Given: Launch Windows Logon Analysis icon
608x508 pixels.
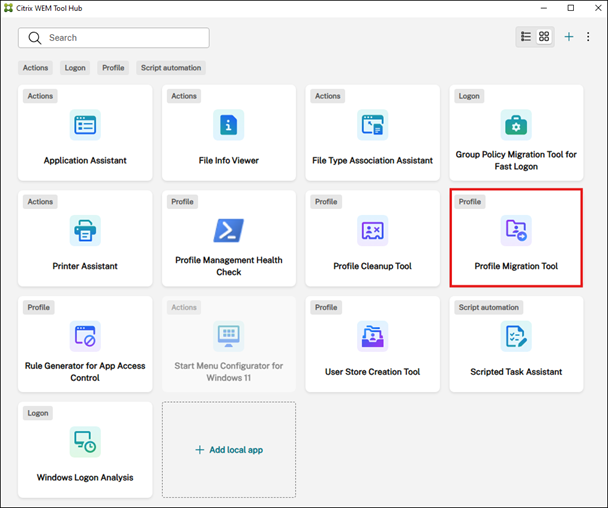Looking at the screenshot, I should 85,442.
